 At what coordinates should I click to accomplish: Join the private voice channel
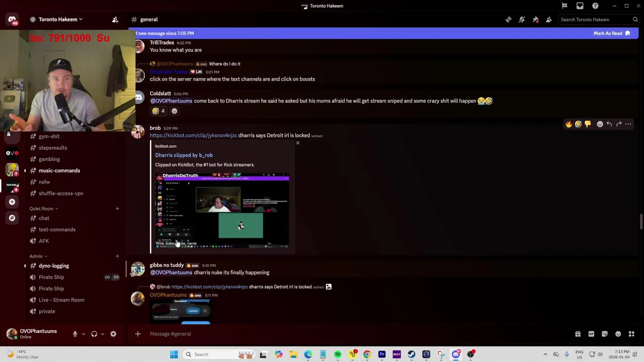pyautogui.click(x=47, y=311)
